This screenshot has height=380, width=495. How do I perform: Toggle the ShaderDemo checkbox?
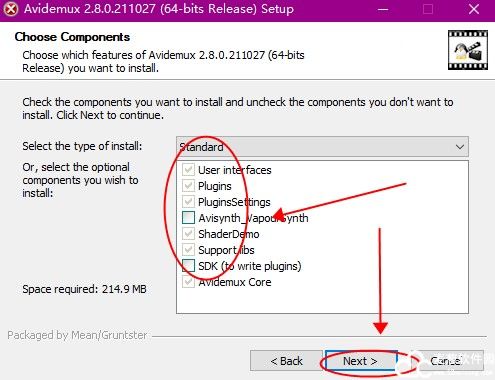(x=188, y=234)
